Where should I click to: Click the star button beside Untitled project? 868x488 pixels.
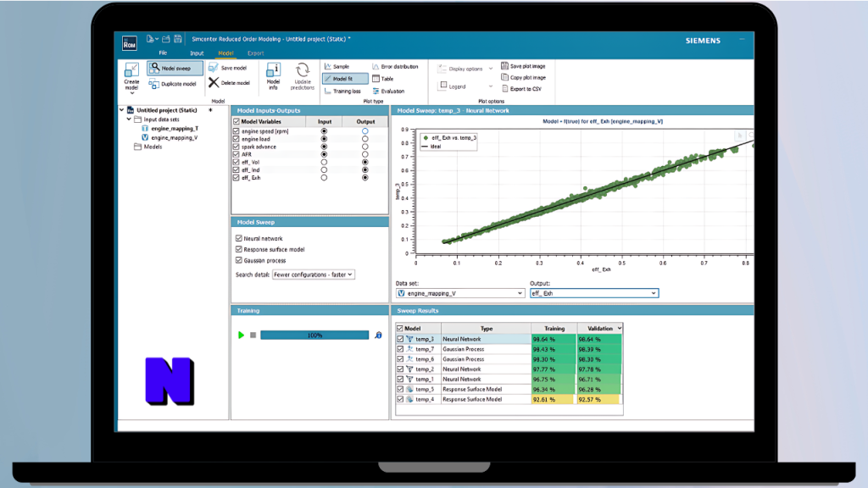coord(210,110)
